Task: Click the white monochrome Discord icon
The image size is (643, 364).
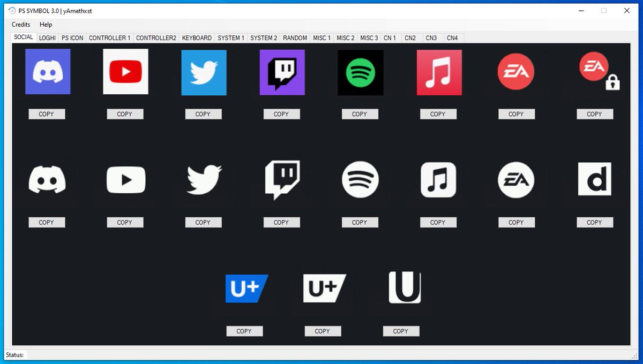Action: pos(47,179)
